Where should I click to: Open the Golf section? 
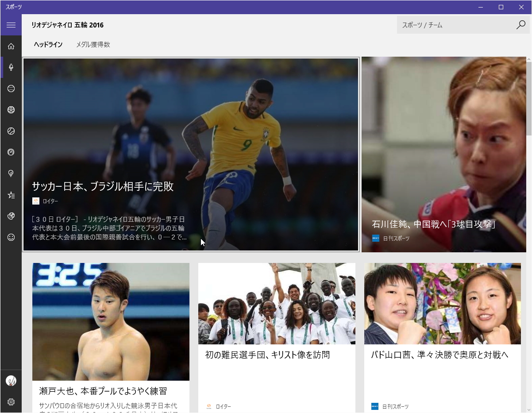11,174
